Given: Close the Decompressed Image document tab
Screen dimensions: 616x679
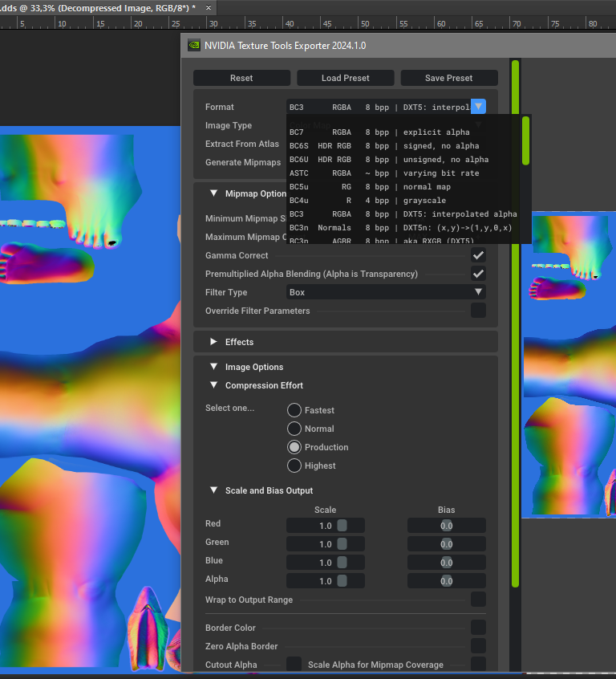Looking at the screenshot, I should click(x=209, y=7).
